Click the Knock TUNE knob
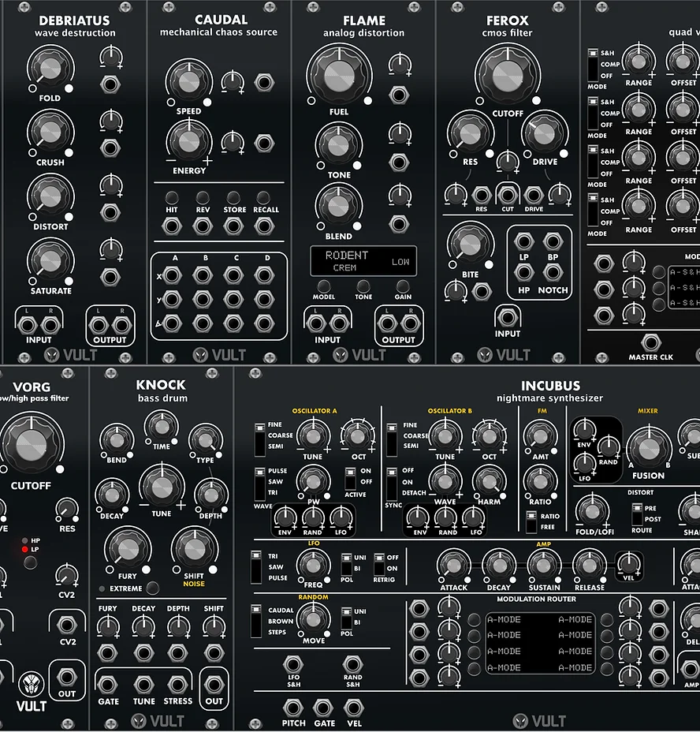Screen dimensions: 700x732 (162, 487)
